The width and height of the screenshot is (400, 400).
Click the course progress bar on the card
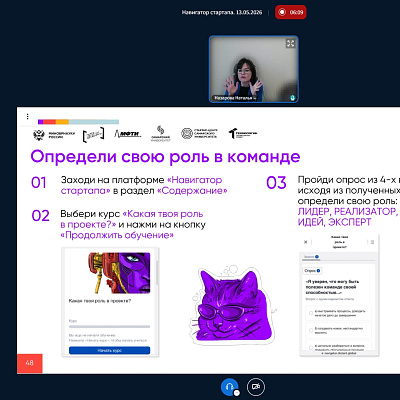109,327
